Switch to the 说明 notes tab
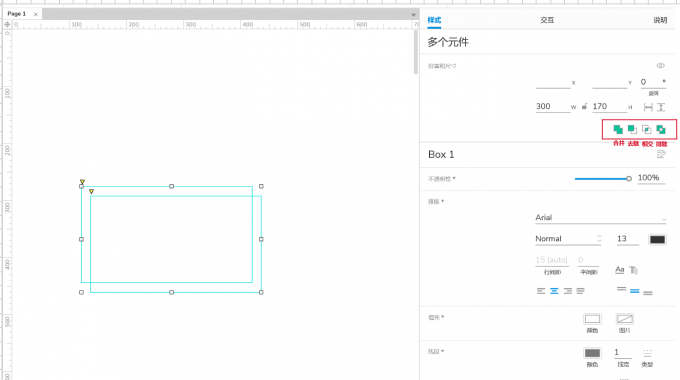 (660, 20)
